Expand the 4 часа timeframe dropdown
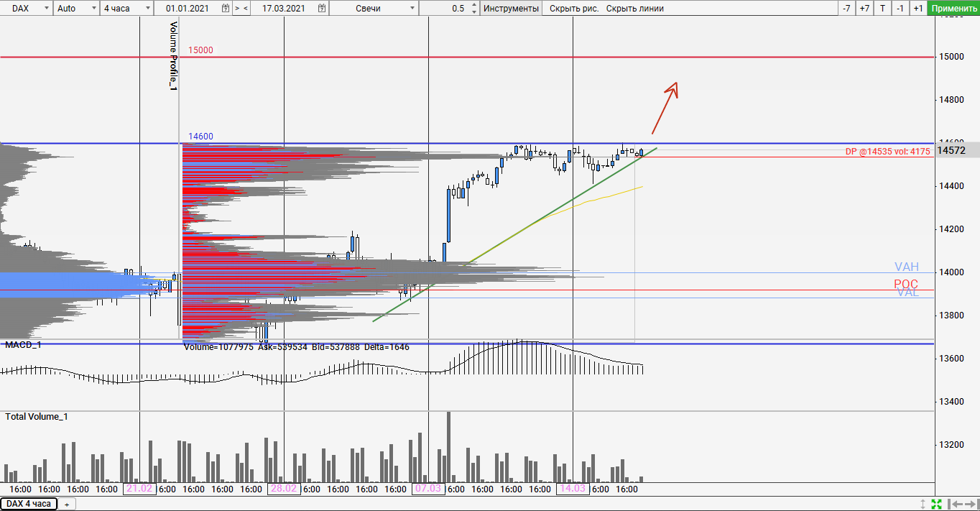Viewport: 980px width, 511px height. 126,9
